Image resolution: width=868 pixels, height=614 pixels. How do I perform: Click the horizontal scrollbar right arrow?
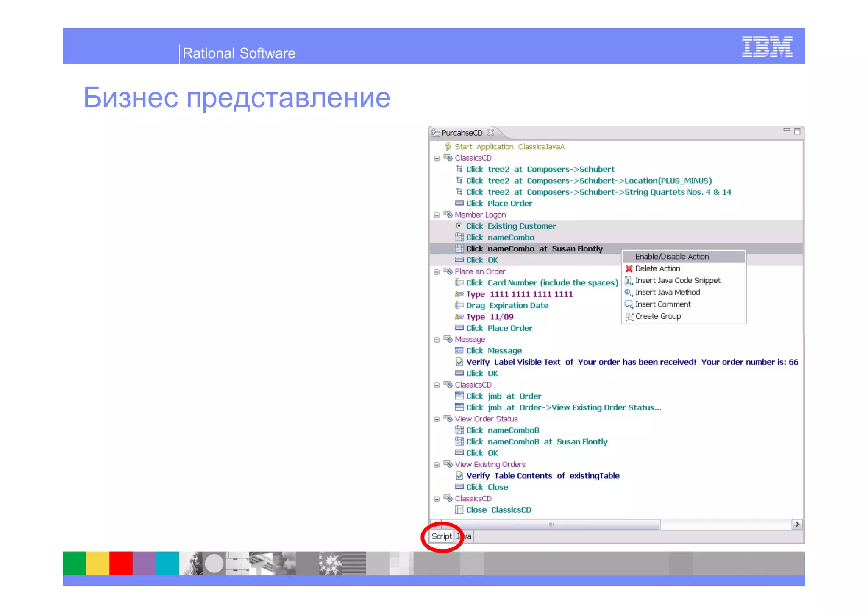(797, 525)
